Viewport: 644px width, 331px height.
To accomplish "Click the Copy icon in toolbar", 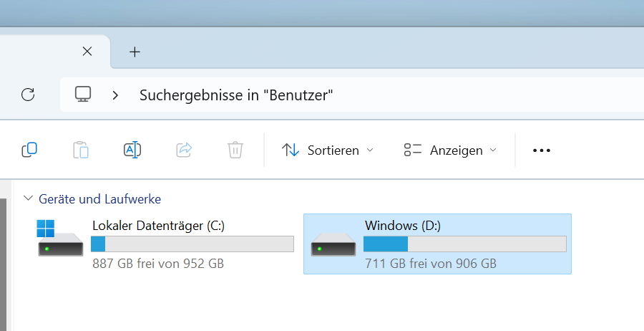I will (x=29, y=150).
